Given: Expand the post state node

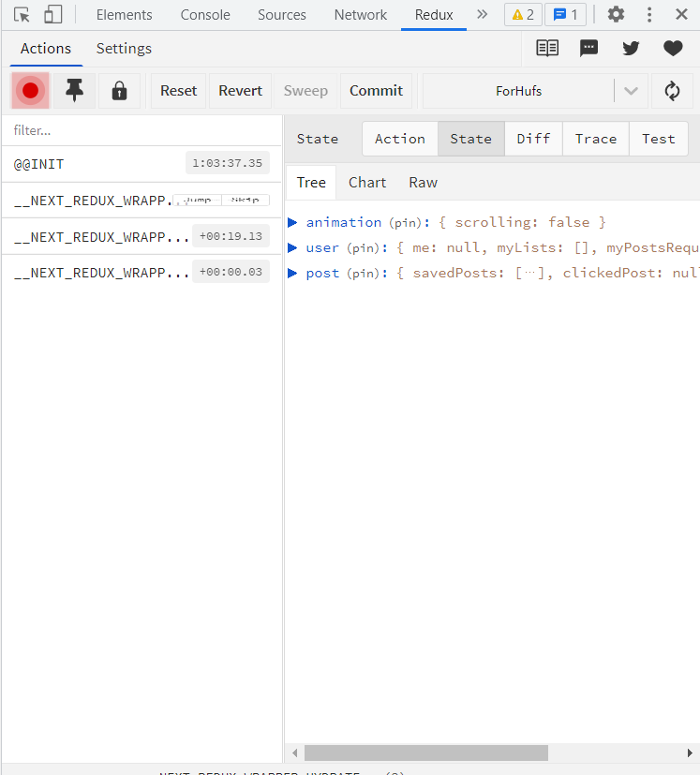Looking at the screenshot, I should (292, 273).
